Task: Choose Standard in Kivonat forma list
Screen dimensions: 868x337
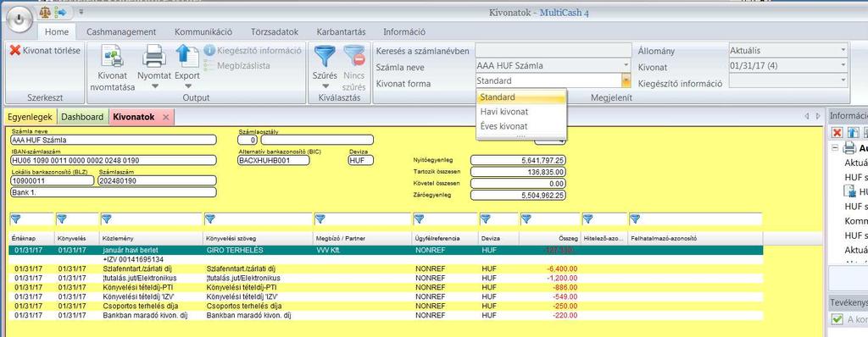Action: click(x=521, y=97)
